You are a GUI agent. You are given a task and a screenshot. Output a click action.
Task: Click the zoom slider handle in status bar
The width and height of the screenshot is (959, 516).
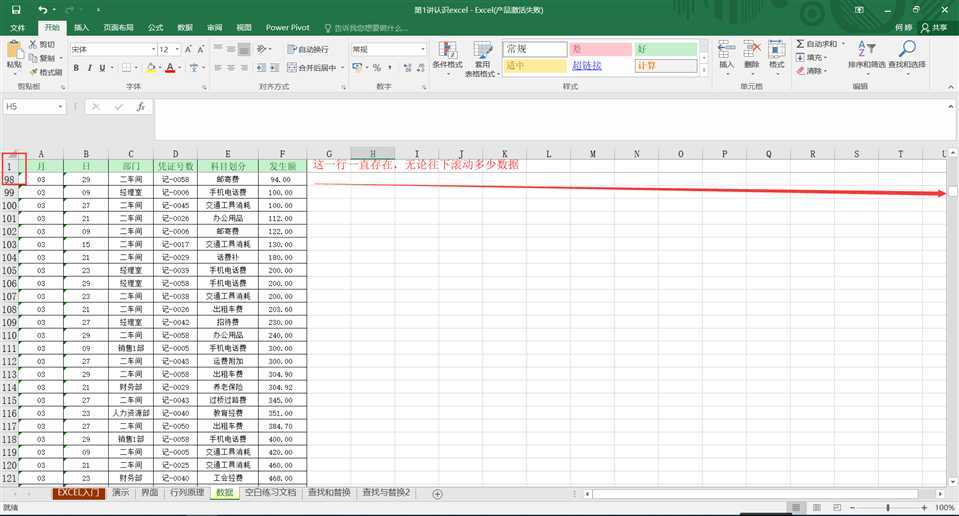point(887,507)
